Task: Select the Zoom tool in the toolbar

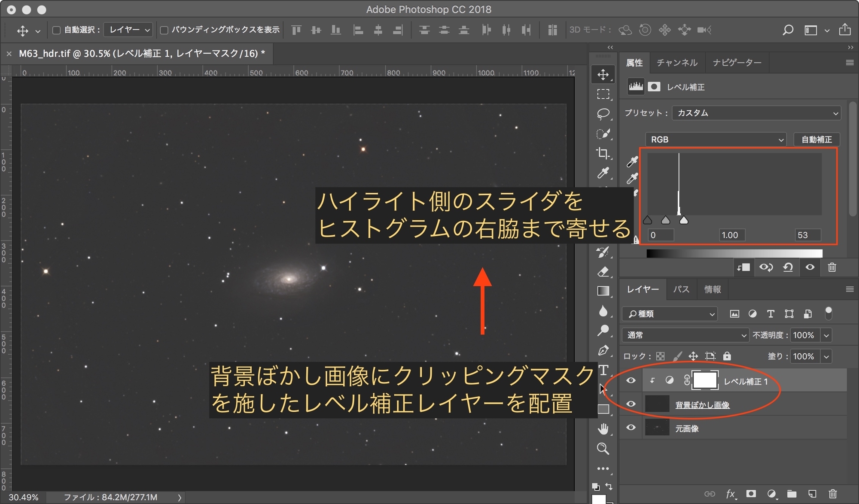Action: [603, 449]
